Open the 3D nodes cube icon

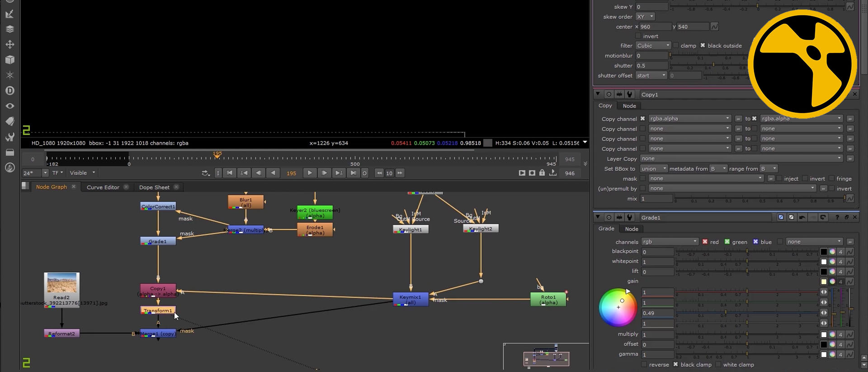click(x=9, y=60)
